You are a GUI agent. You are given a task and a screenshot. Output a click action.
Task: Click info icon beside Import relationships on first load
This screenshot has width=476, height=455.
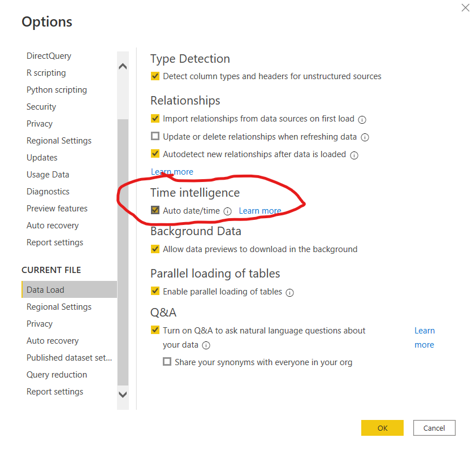click(362, 120)
